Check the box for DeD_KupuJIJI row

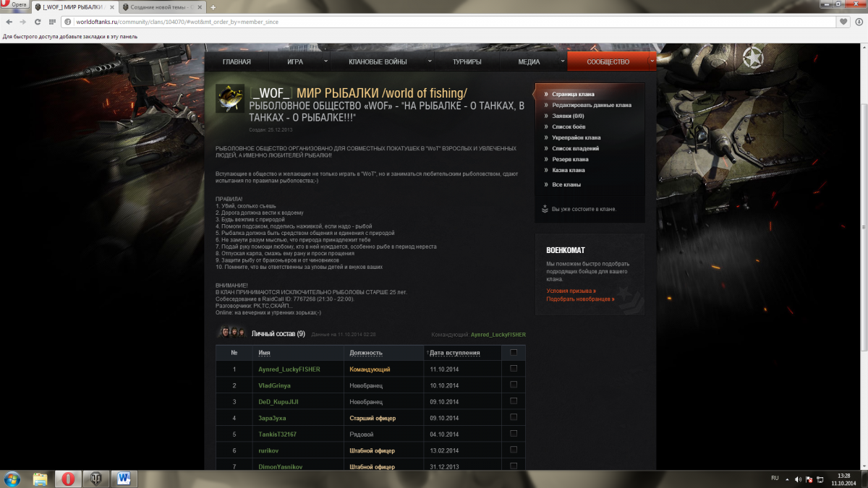point(514,401)
